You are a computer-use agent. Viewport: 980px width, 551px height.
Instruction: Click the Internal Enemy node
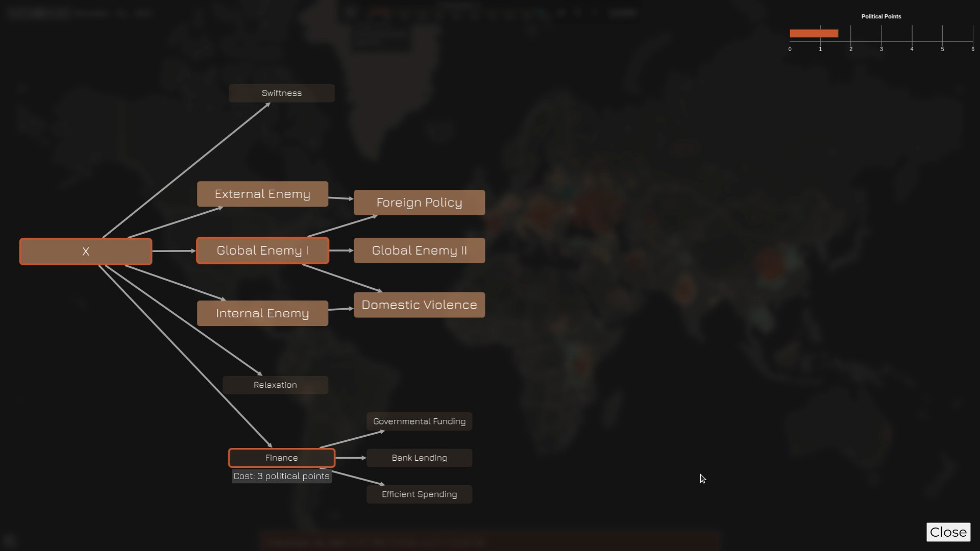[262, 313]
